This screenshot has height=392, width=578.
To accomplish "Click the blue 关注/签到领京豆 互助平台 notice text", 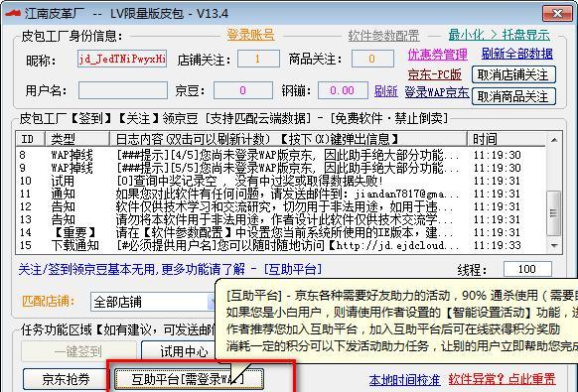I will pyautogui.click(x=170, y=269).
